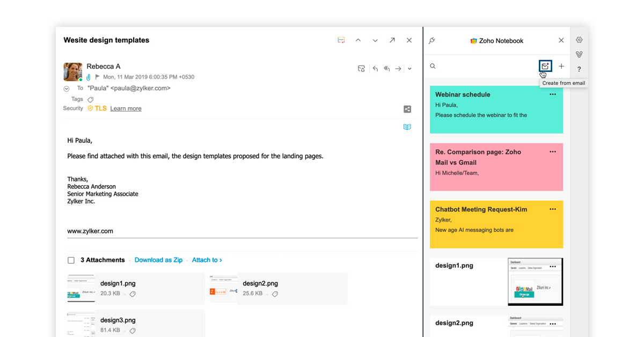644x337 pixels.
Task: Click the tag icon next to Tags
Action: tap(90, 99)
